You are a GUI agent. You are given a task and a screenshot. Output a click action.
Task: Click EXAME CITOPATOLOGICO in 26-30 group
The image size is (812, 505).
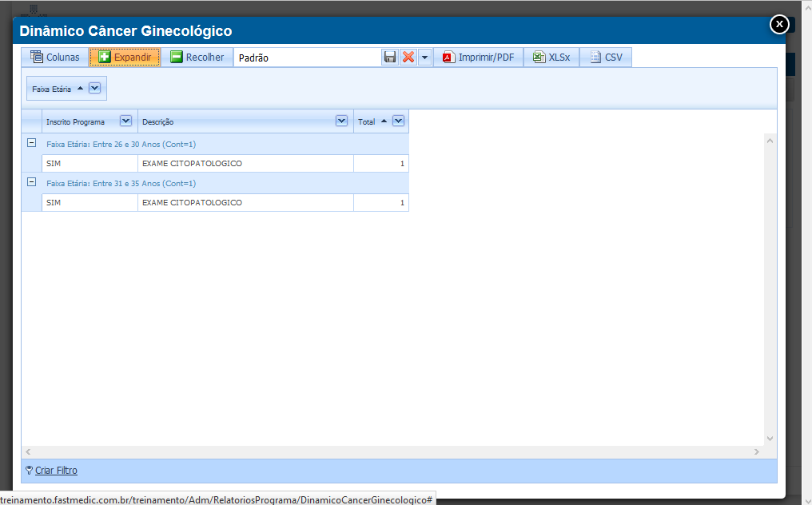tap(245, 163)
